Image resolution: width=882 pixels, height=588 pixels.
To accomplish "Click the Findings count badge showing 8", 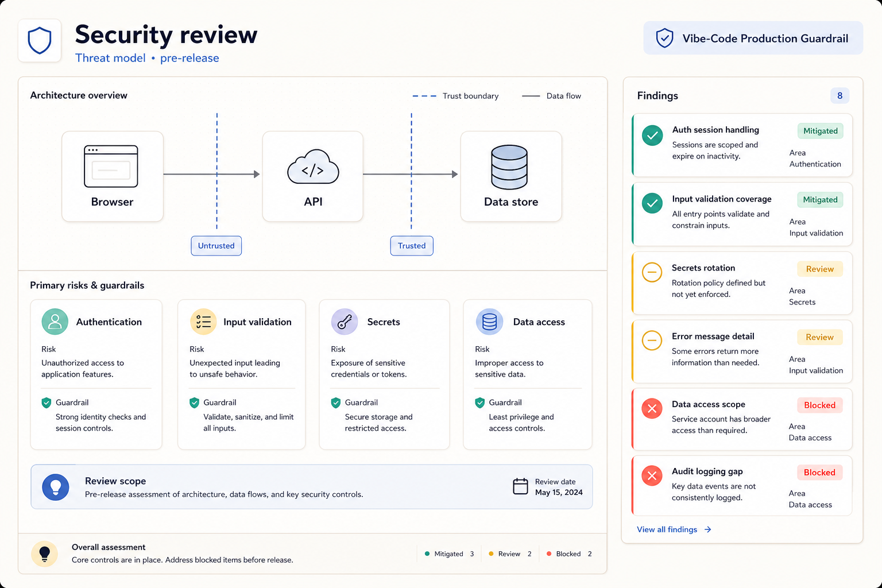I will pyautogui.click(x=840, y=96).
